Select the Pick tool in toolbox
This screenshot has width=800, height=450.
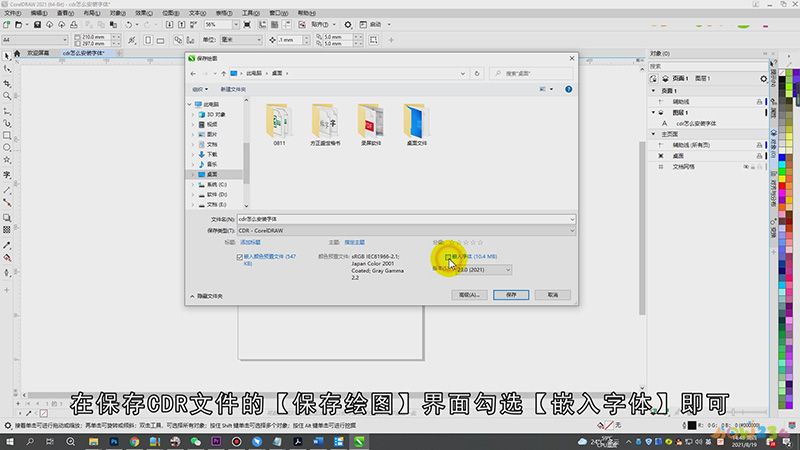pos(7,57)
